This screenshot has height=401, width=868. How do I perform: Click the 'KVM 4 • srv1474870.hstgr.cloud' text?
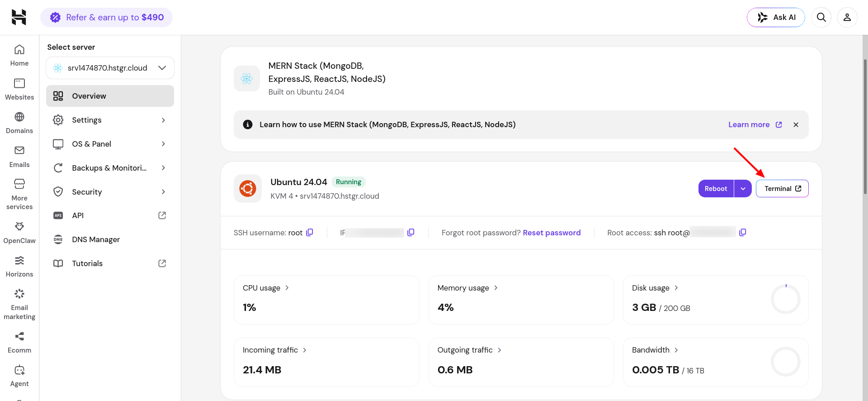pos(325,196)
